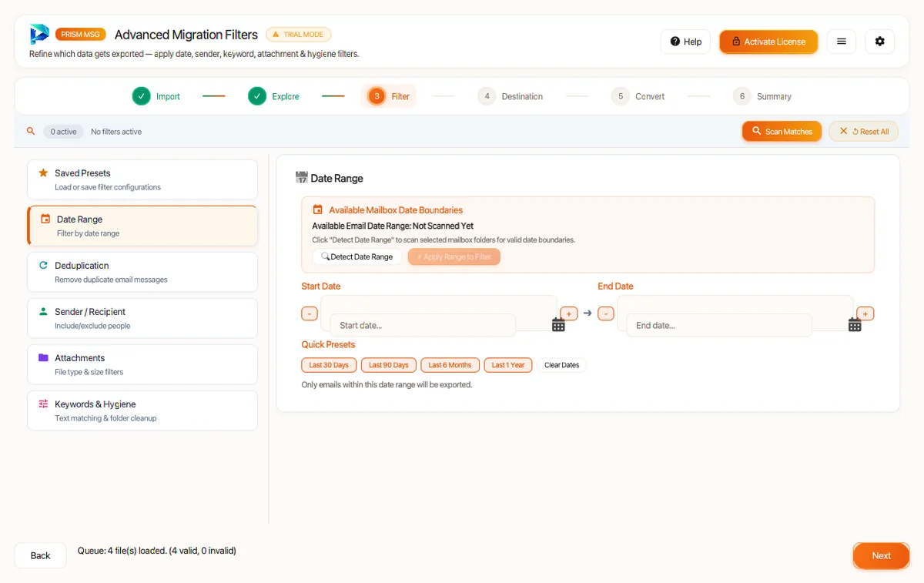Apply Last 1 Year preset
This screenshot has width=924, height=583.
tap(508, 365)
